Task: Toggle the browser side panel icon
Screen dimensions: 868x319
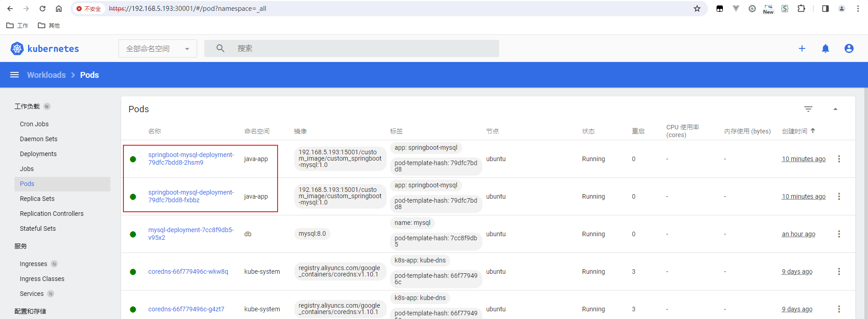Action: pyautogui.click(x=825, y=9)
